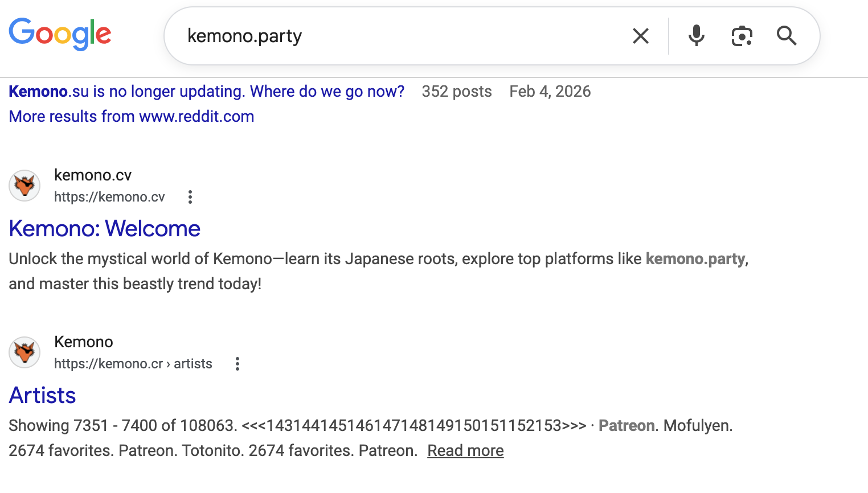Open 'Kemono.su is no longer updating' Reddit link

click(207, 91)
